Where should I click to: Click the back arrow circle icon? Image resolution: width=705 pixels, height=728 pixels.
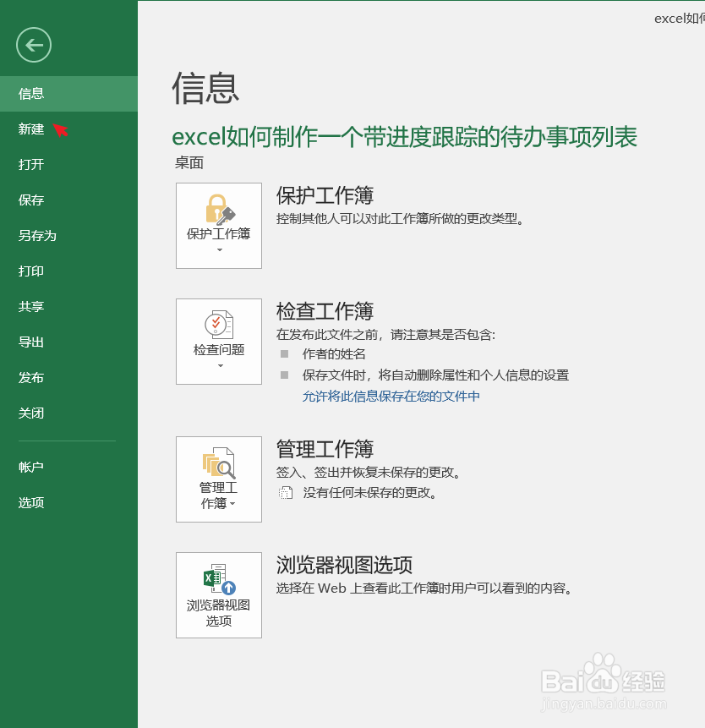(34, 45)
